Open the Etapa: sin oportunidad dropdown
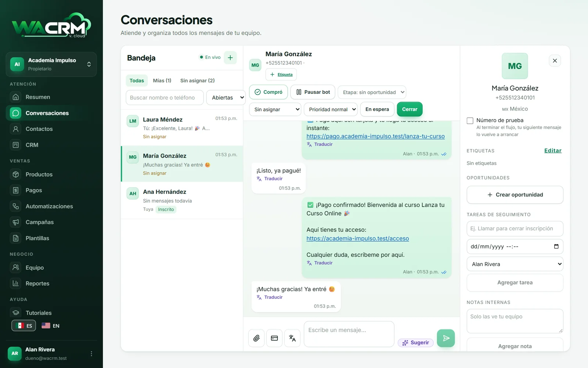The image size is (588, 368). [x=372, y=92]
